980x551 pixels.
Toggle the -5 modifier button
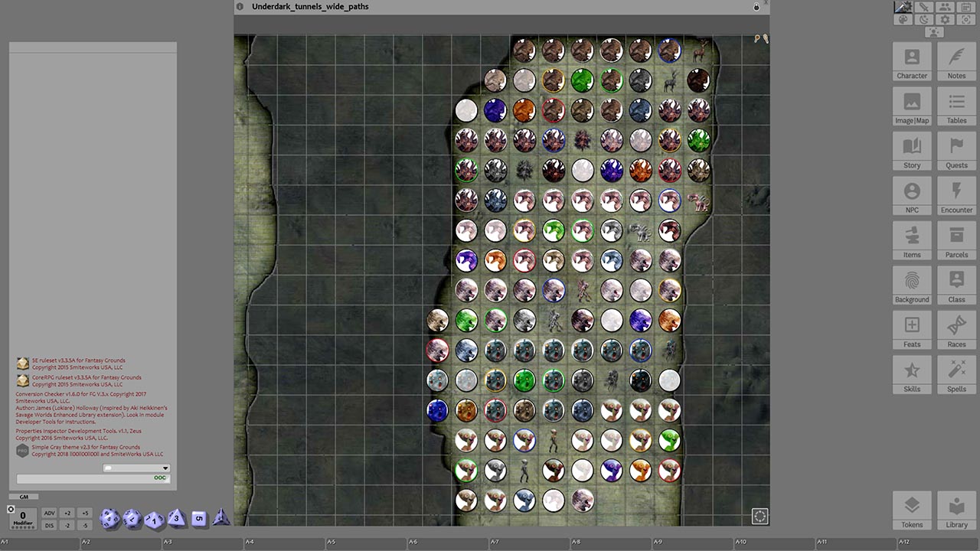[x=85, y=525]
